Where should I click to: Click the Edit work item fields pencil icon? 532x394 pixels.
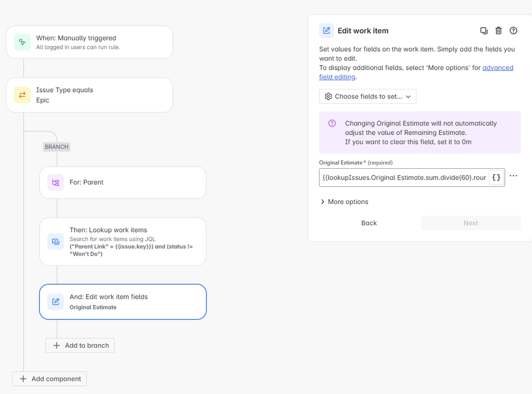click(x=55, y=302)
